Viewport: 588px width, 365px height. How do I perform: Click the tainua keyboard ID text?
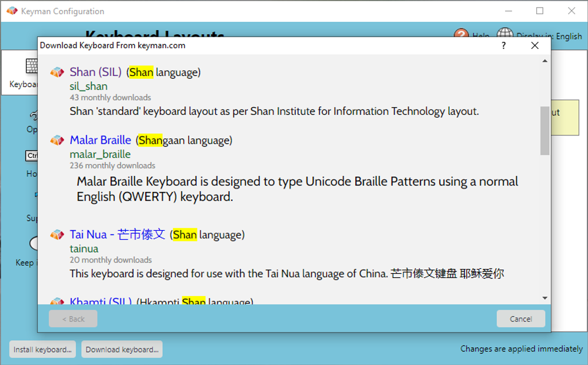(x=84, y=249)
